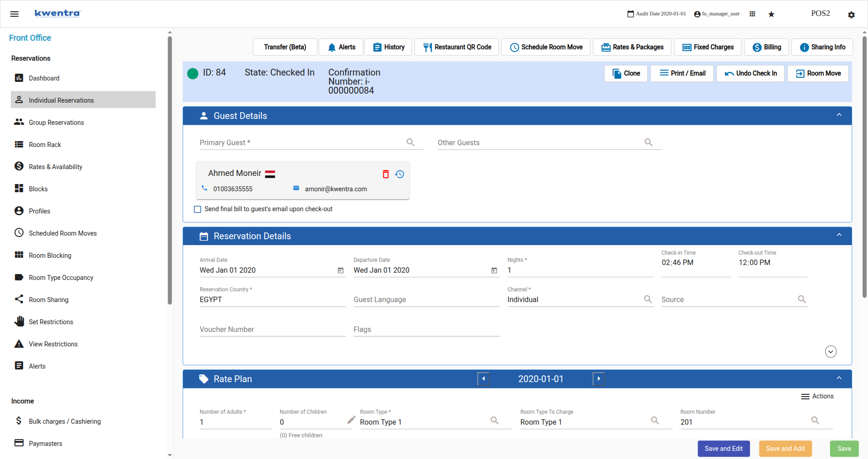Open Rates & Packages
Image resolution: width=868 pixels, height=459 pixels.
pyautogui.click(x=632, y=47)
